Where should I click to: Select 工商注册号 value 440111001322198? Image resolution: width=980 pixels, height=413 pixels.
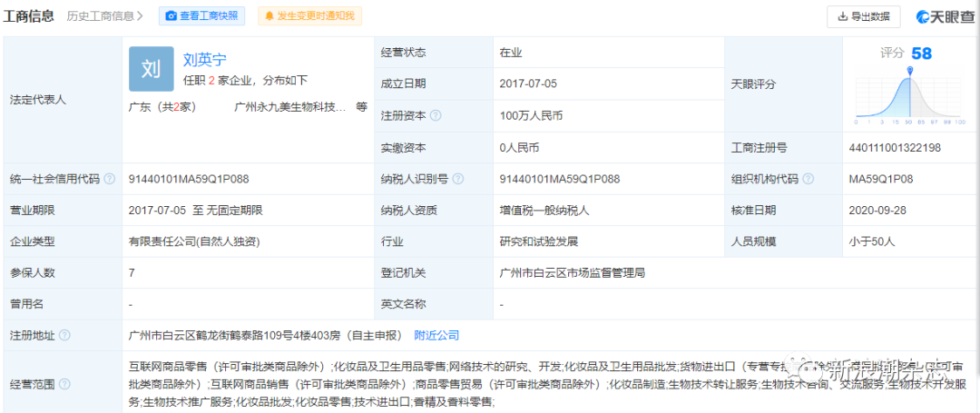pyautogui.click(x=895, y=148)
